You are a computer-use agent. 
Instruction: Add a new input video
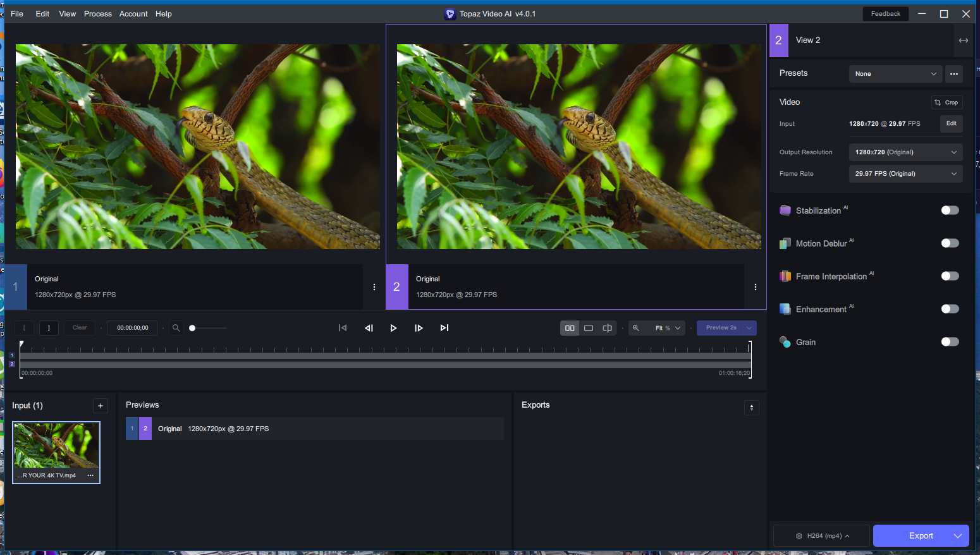click(100, 406)
